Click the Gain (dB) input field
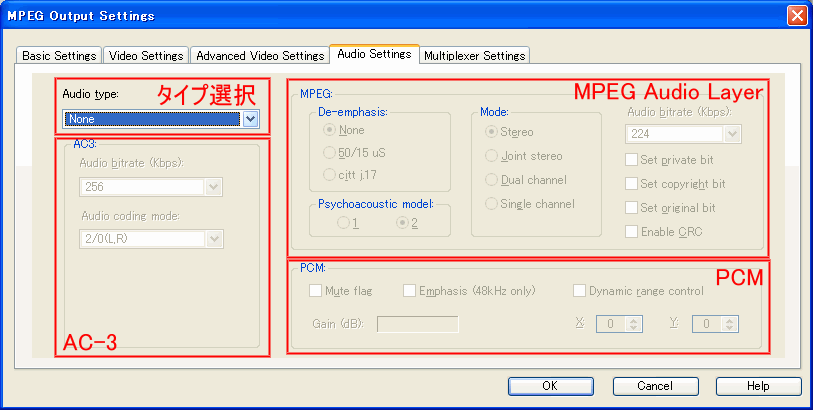Image resolution: width=813 pixels, height=410 pixels. pos(417,324)
